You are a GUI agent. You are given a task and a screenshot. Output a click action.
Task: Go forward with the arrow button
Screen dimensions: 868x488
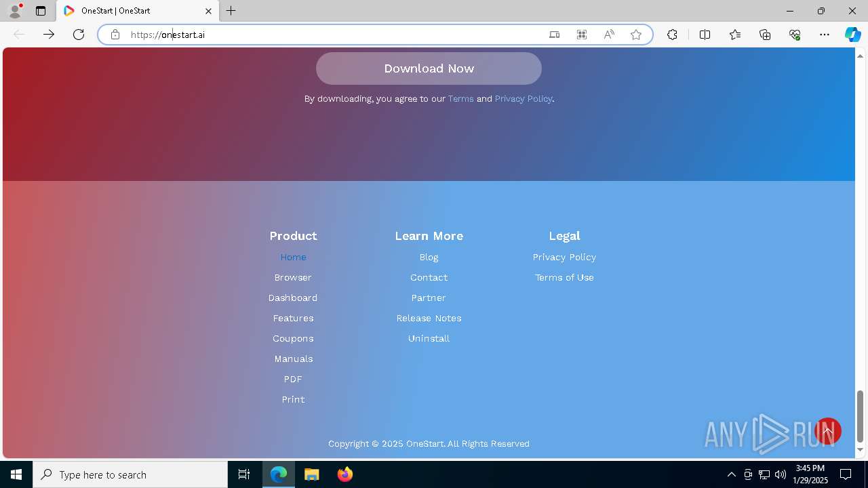pyautogui.click(x=49, y=35)
